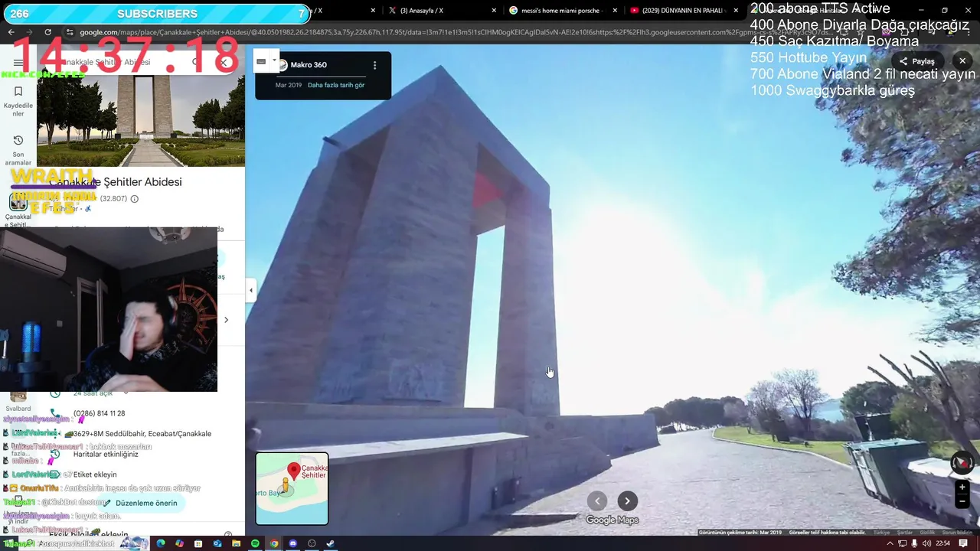Click the Chrome icon in the taskbar
This screenshot has height=551, width=980.
274,543
